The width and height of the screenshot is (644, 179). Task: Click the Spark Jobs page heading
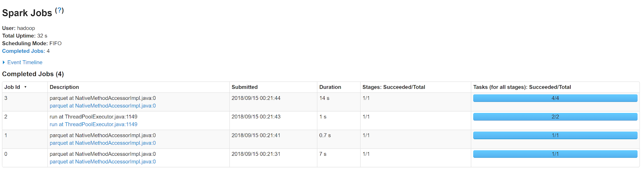pyautogui.click(x=27, y=13)
